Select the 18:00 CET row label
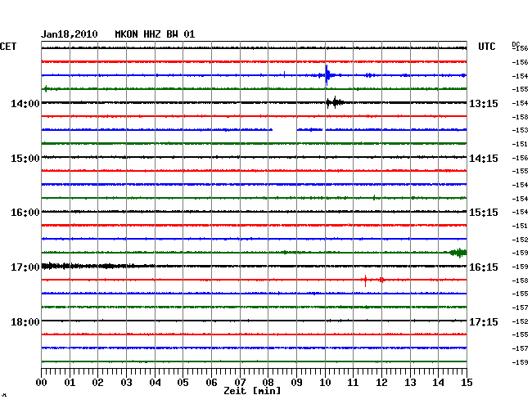Screen dimensions: 532x404 25,321
